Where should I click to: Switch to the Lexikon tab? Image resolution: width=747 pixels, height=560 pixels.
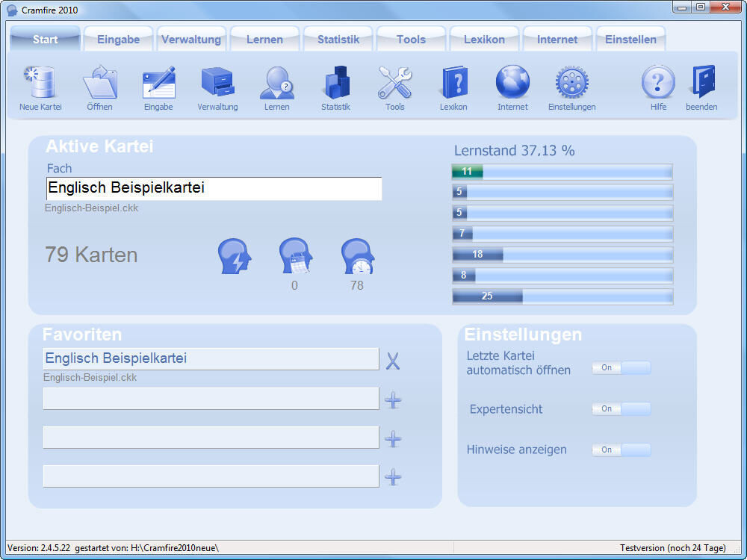485,39
